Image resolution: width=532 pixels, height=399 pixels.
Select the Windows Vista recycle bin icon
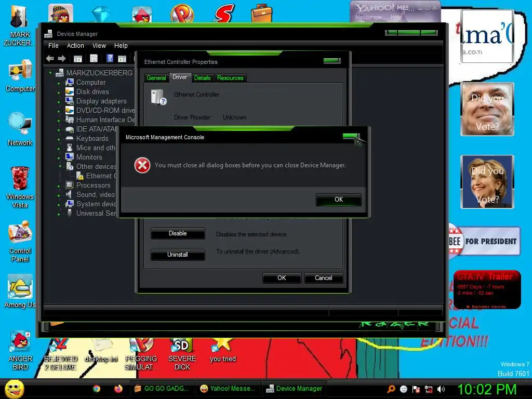(x=20, y=187)
